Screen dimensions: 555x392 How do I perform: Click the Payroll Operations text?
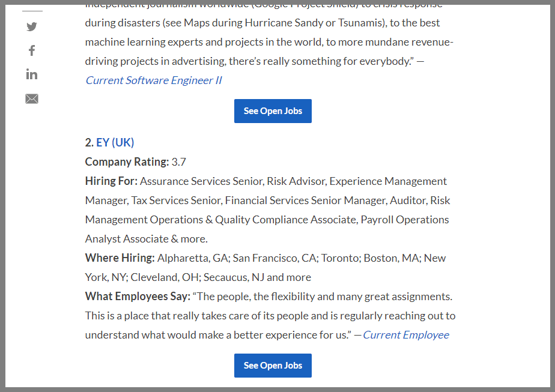coord(405,220)
